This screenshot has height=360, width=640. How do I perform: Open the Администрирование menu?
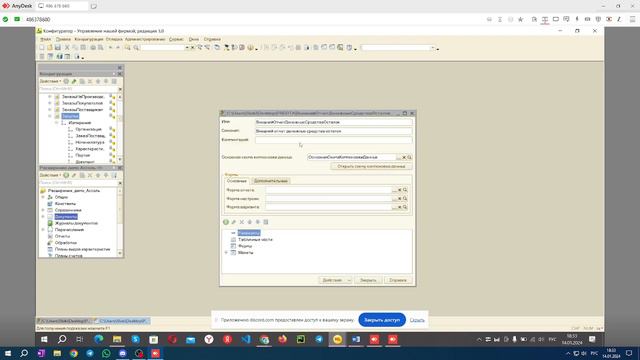click(x=145, y=39)
